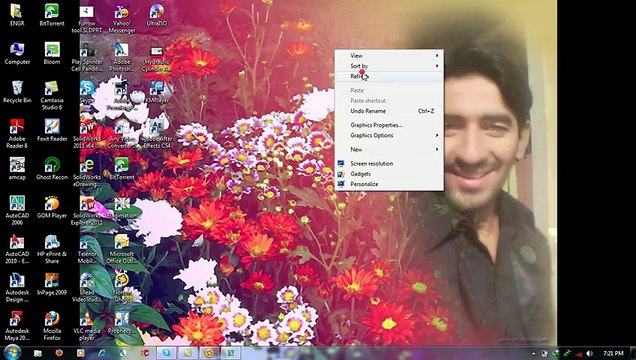
Task: Open Firefox from the taskbar
Action: point(59,353)
